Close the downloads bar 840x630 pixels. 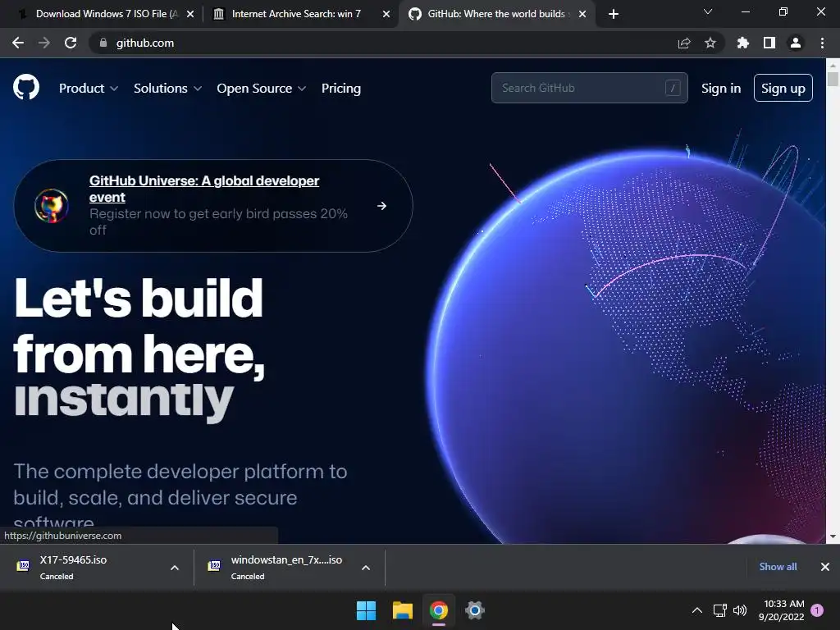click(x=825, y=567)
